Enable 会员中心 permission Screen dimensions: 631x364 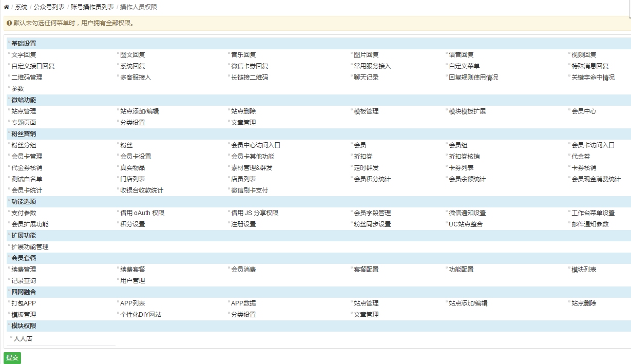tap(569, 110)
